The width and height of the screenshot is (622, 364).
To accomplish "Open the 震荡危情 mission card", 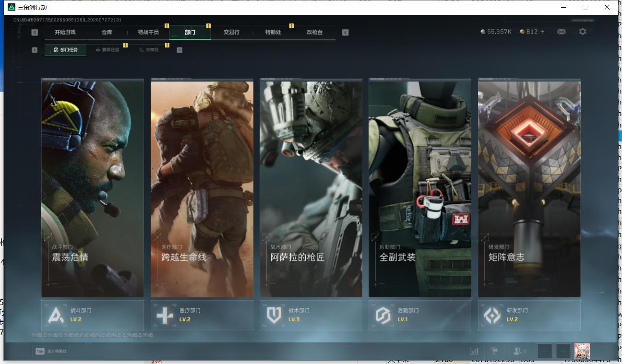I will [x=93, y=188].
